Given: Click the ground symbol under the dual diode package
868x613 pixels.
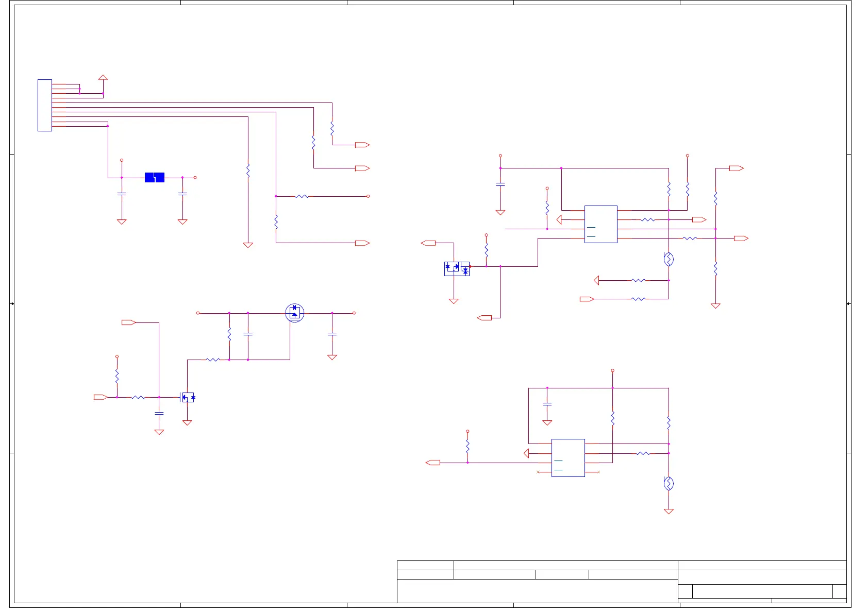Looking at the screenshot, I should click(x=454, y=301).
